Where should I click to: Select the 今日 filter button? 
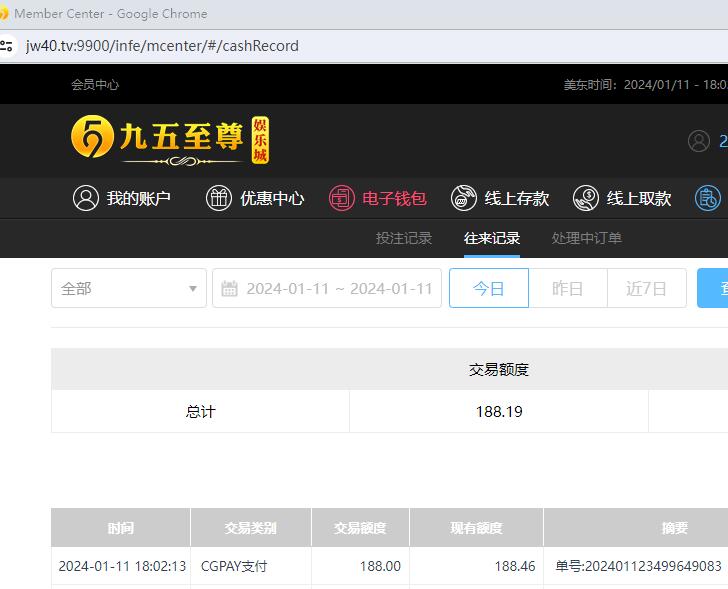[489, 288]
